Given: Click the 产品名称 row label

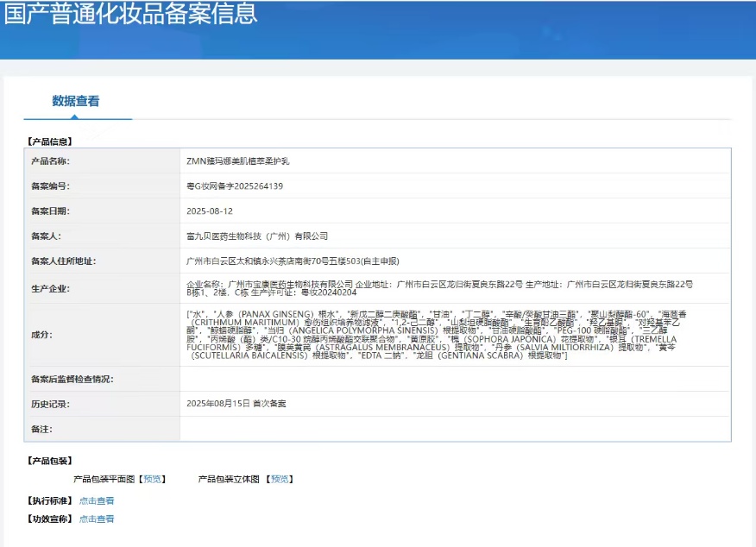Looking at the screenshot, I should (x=50, y=160).
